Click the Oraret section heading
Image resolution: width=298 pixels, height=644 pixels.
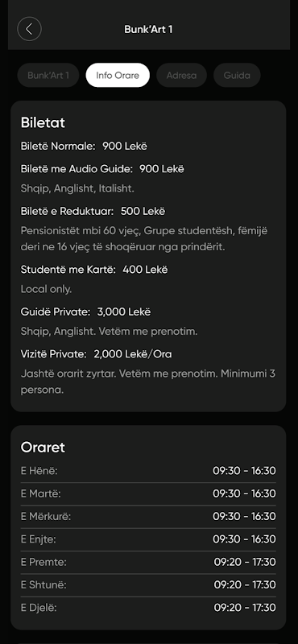click(x=43, y=448)
